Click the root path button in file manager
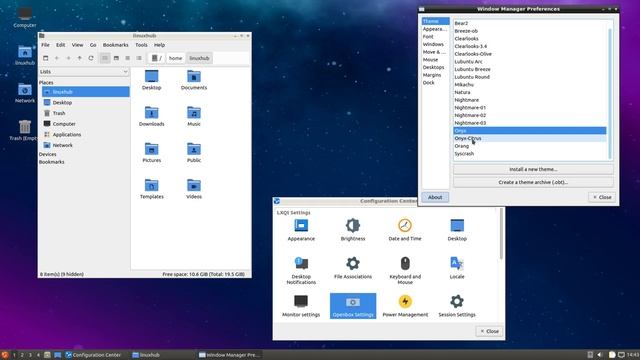Screen dimensions: 640x360 point(157,58)
